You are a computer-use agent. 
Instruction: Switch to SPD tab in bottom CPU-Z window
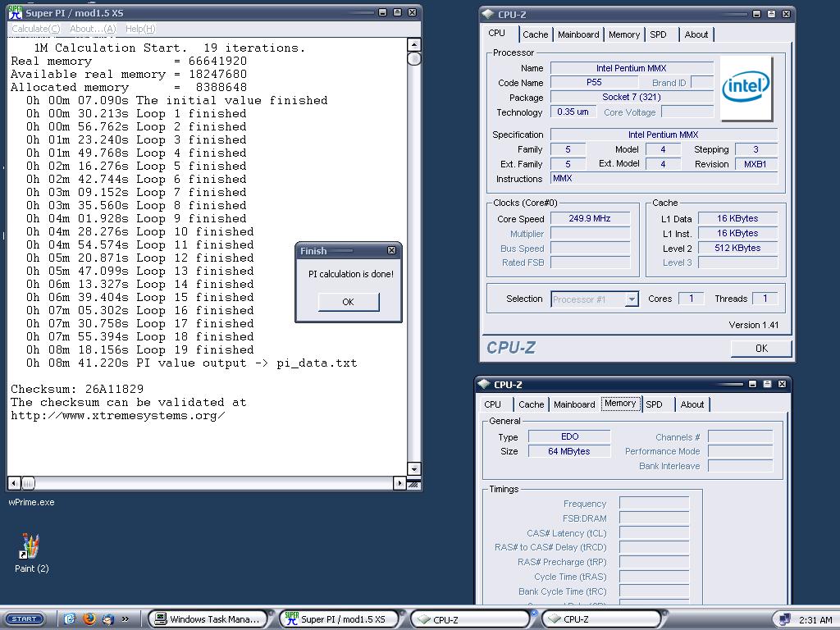654,404
